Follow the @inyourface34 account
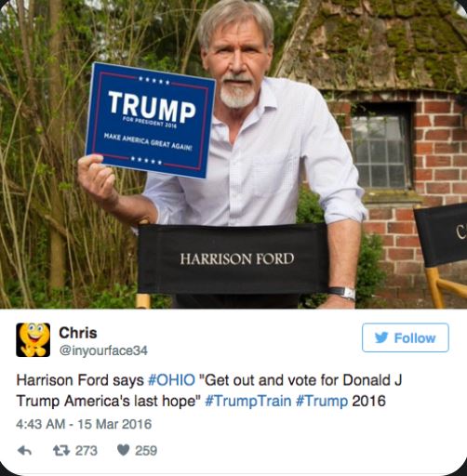The image size is (467, 476). 406,337
